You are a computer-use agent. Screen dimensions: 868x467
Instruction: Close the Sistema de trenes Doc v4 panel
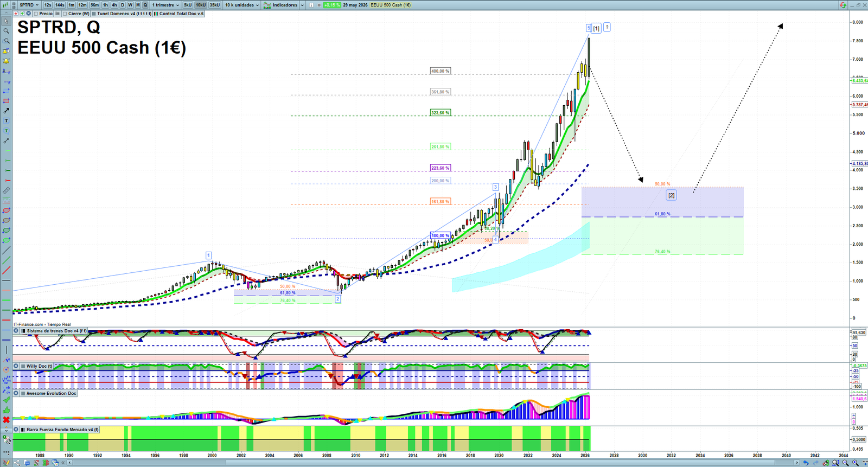16,331
